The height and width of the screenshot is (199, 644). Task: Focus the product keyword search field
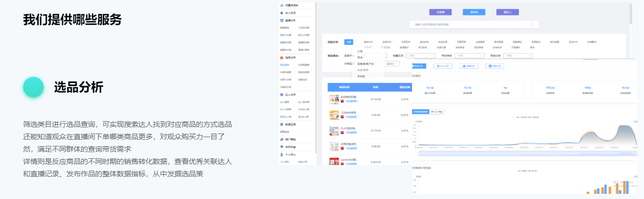pyautogui.click(x=474, y=24)
